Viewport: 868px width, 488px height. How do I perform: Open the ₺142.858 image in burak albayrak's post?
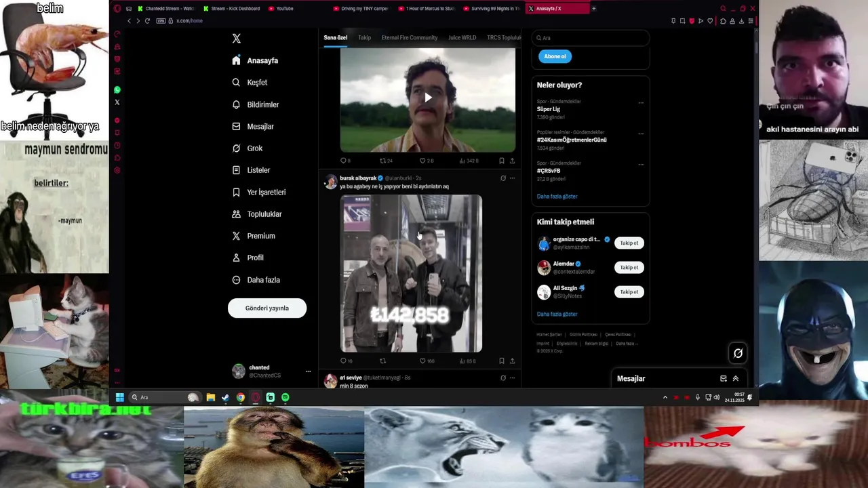(411, 274)
